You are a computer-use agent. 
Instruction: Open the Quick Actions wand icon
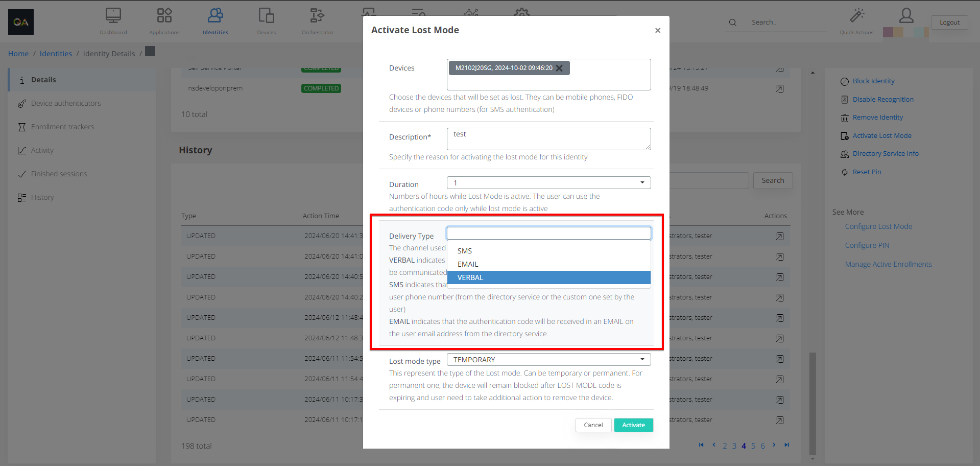tap(856, 16)
